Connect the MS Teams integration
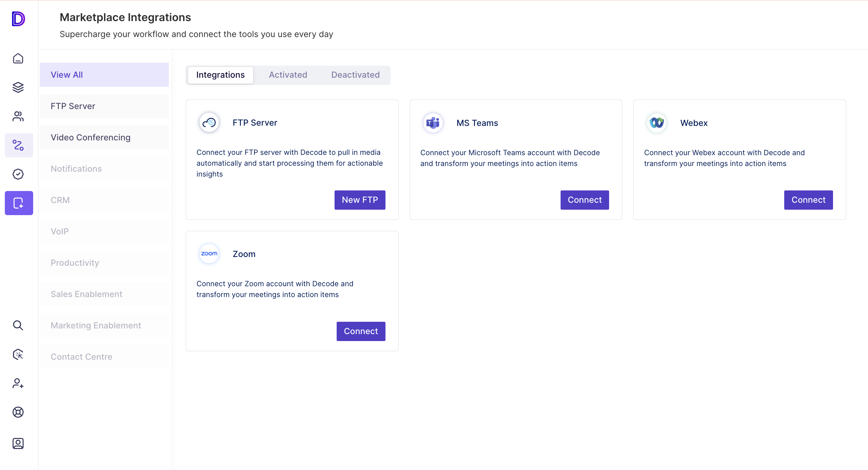868x470 pixels. coord(584,200)
